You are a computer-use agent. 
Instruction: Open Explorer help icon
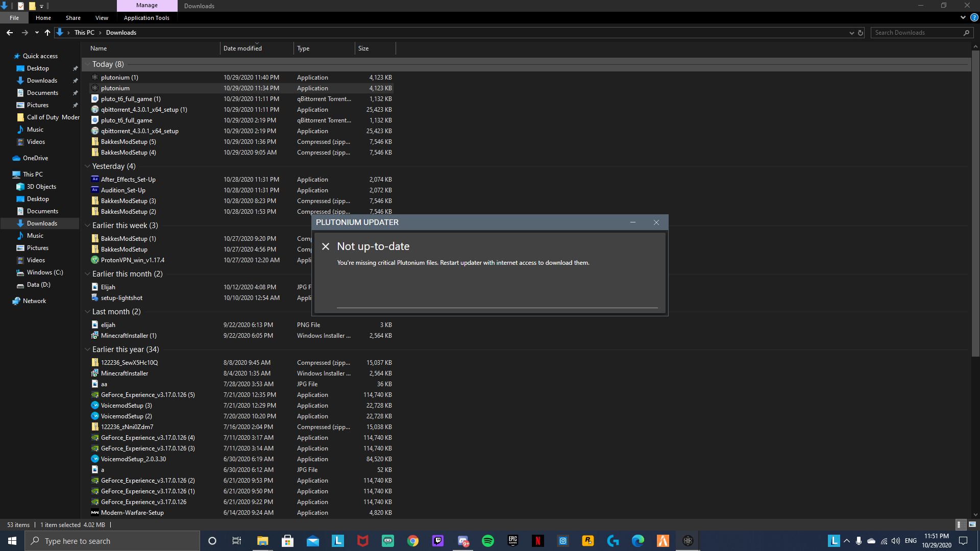(974, 17)
